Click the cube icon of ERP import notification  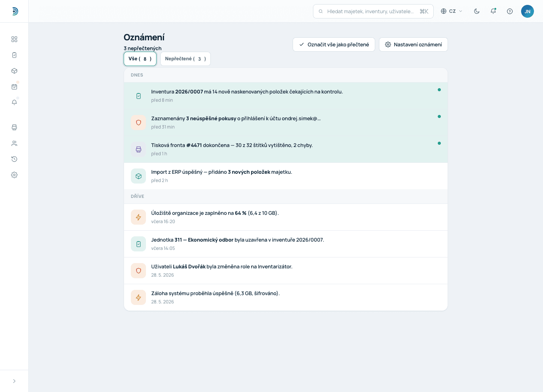(x=138, y=176)
